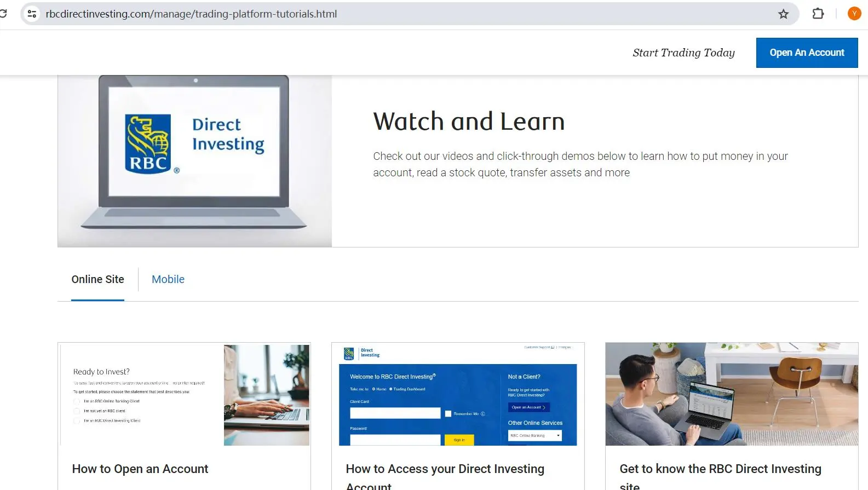This screenshot has width=868, height=490.
Task: Open the How to Open an Account link
Action: [x=140, y=469]
